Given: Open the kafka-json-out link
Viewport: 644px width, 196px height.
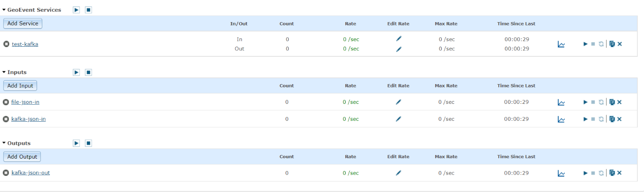Looking at the screenshot, I should point(31,173).
